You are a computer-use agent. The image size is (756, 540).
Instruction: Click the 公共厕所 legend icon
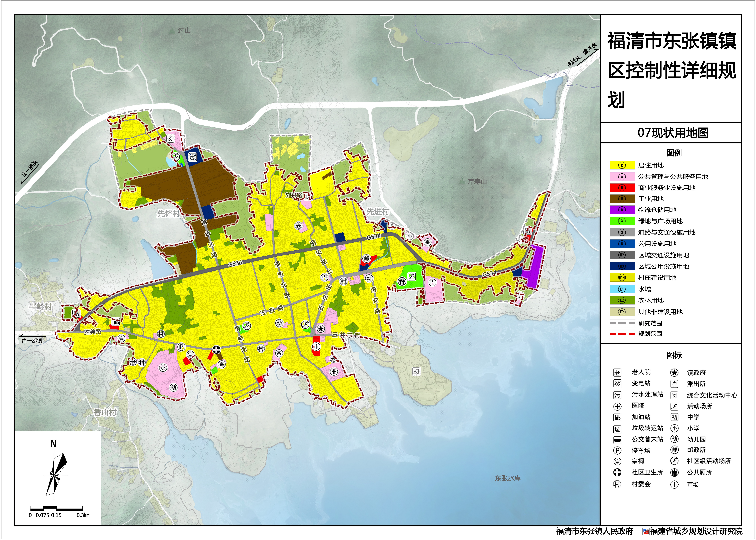(x=674, y=472)
